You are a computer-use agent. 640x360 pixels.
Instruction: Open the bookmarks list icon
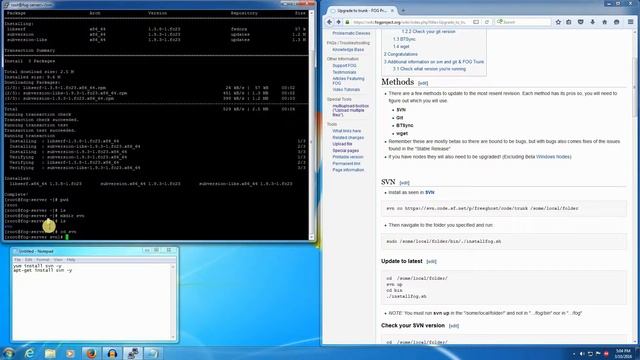[x=569, y=22]
